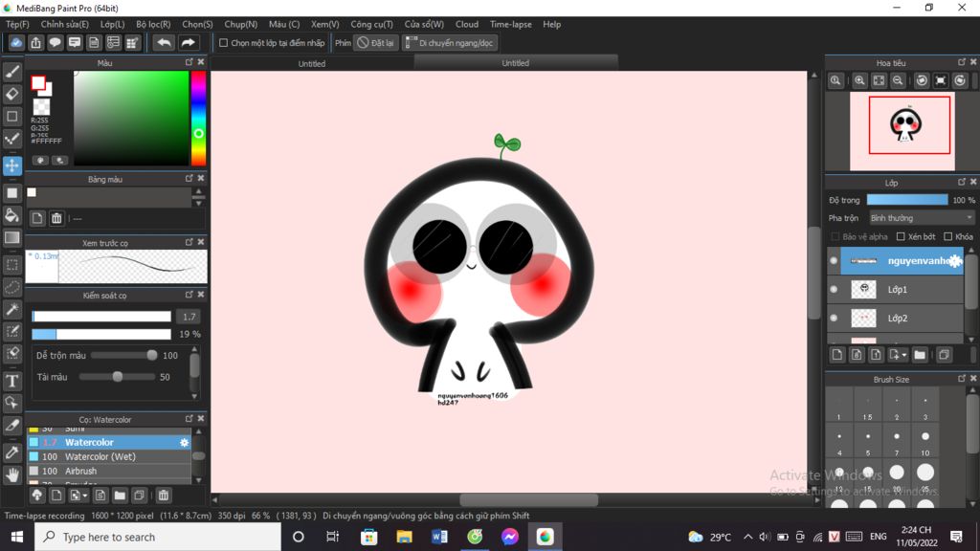Undock the Brush Size panel

961,379
